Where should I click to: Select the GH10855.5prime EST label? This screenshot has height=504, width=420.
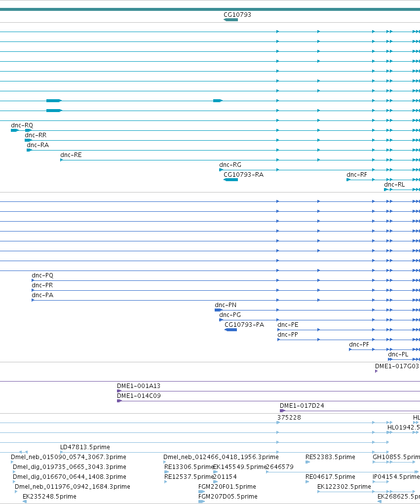[x=396, y=457]
